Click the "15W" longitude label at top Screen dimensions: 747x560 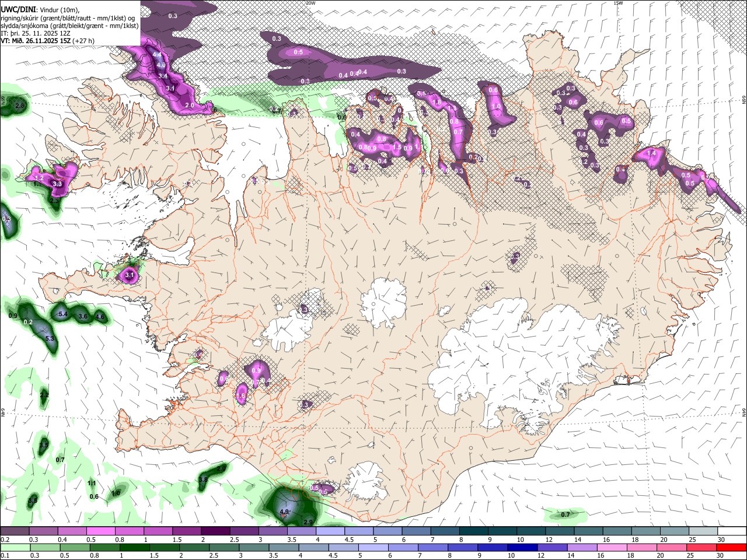pos(618,3)
